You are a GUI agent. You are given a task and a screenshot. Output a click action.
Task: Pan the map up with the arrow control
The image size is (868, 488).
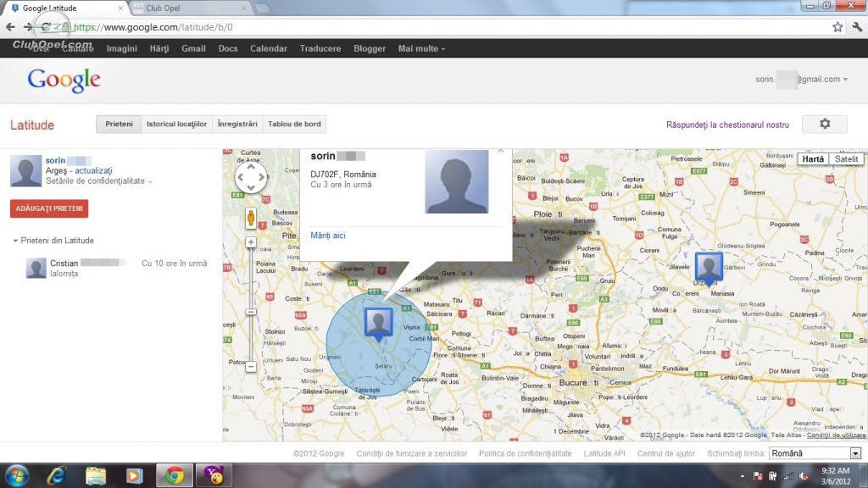(251, 166)
